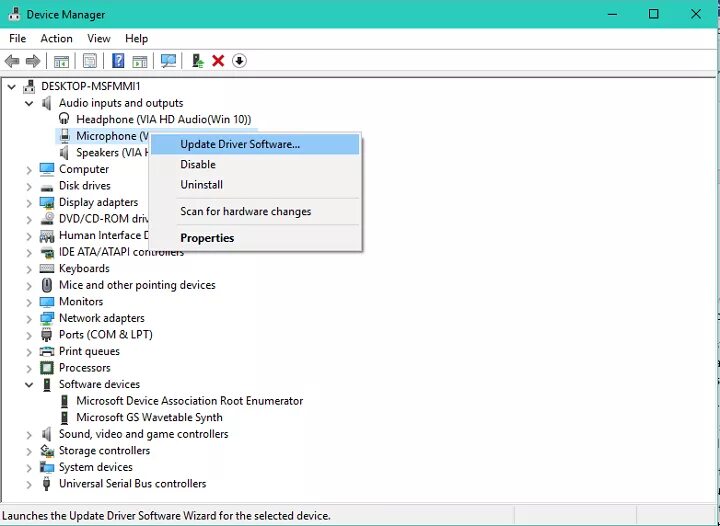Select the Print queues label
Screen dimensions: 720x526
[89, 351]
